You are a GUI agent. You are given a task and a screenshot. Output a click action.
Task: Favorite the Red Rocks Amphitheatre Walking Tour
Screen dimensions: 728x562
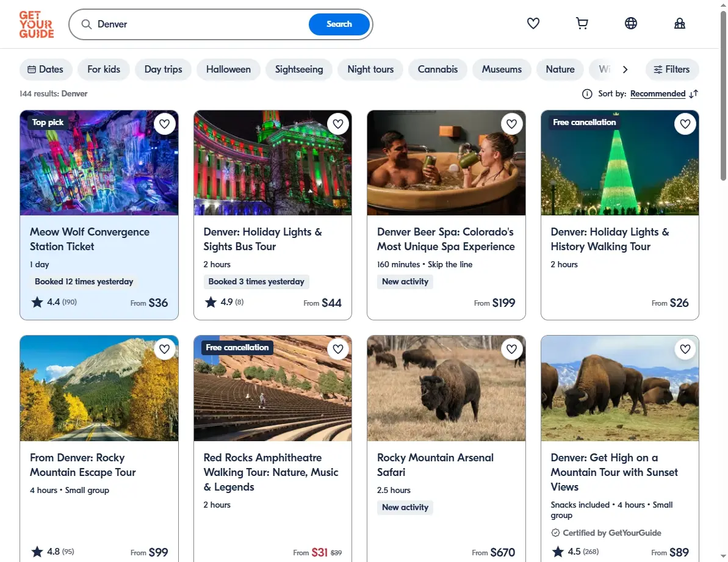click(338, 349)
